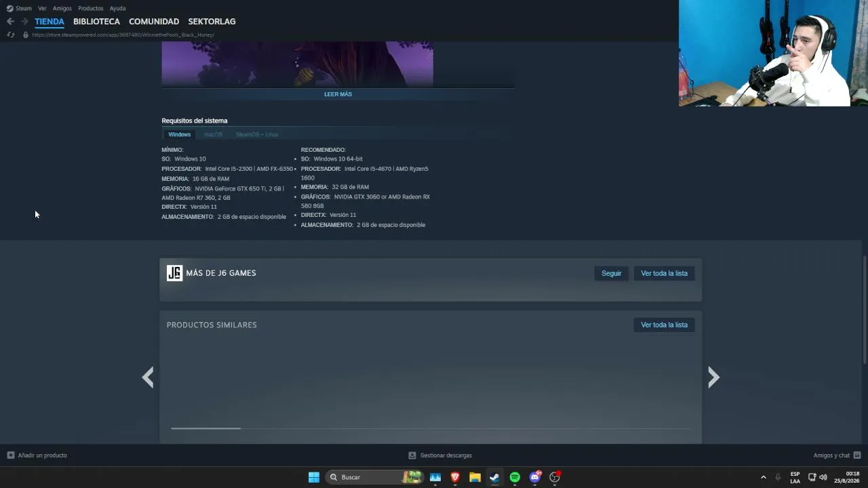
Task: Show next similar products with right arrow
Action: (713, 377)
